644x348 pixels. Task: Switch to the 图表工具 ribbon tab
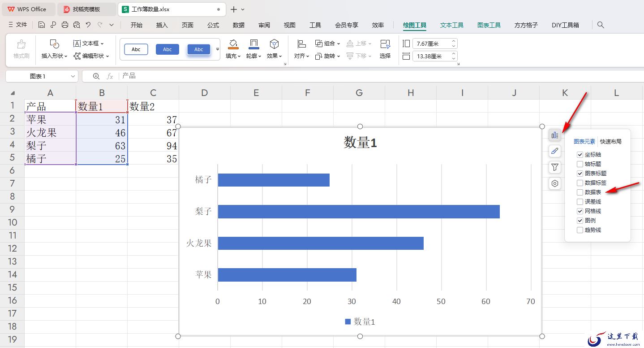click(x=489, y=25)
